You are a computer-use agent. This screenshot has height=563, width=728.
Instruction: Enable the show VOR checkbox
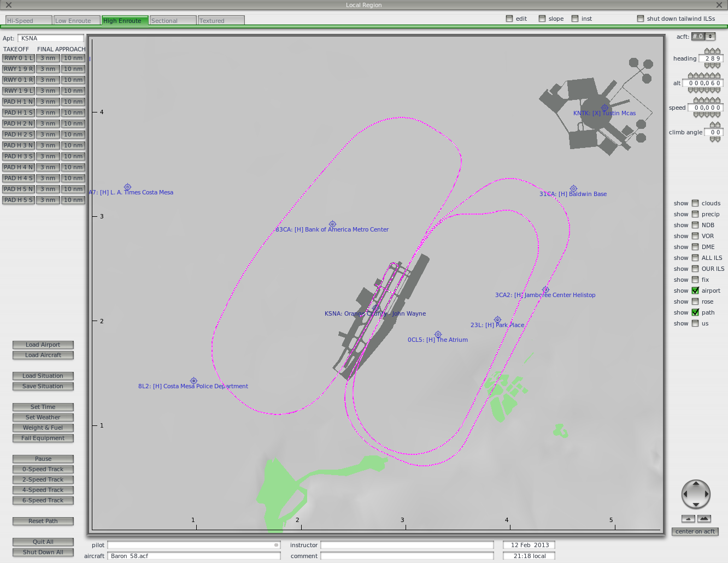(695, 236)
